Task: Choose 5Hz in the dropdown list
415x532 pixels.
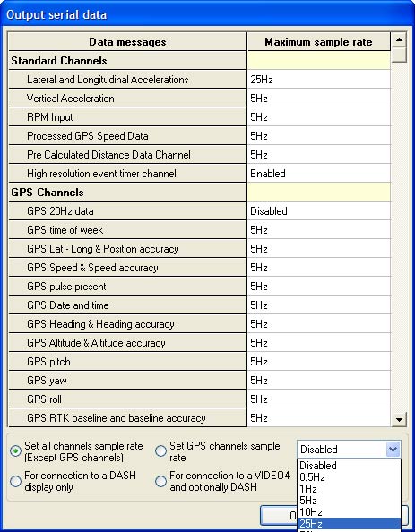Action: [349, 501]
